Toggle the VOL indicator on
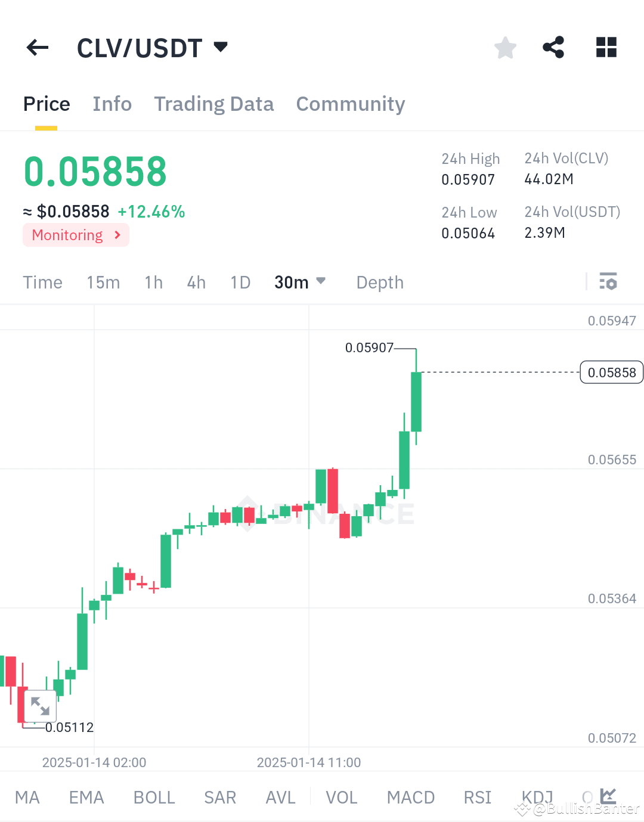This screenshot has height=822, width=644. [x=340, y=797]
